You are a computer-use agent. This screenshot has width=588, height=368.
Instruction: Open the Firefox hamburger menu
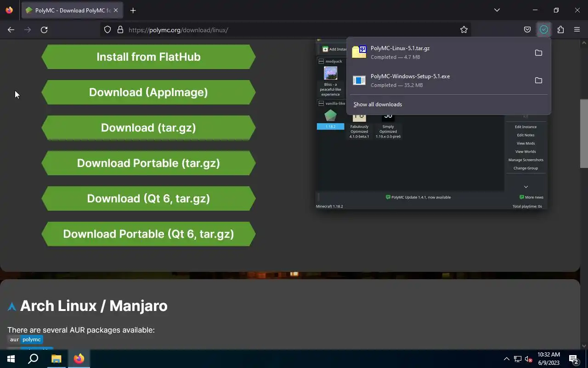(x=577, y=29)
